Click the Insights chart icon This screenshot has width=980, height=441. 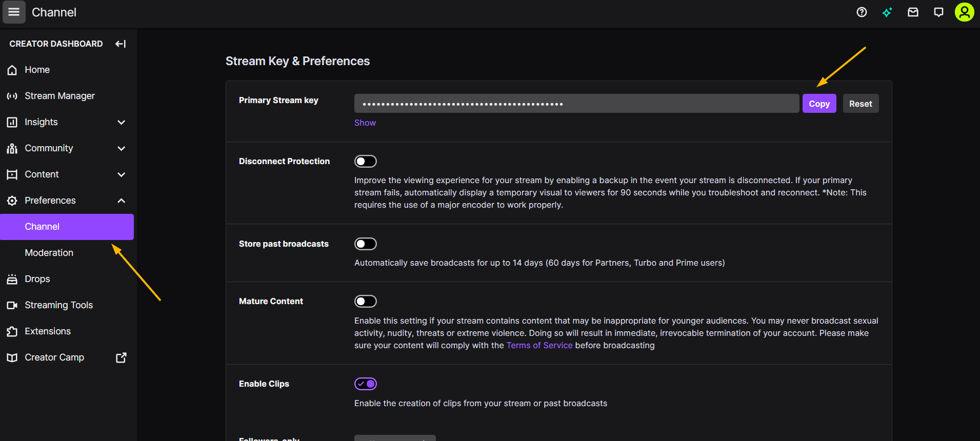coord(12,122)
